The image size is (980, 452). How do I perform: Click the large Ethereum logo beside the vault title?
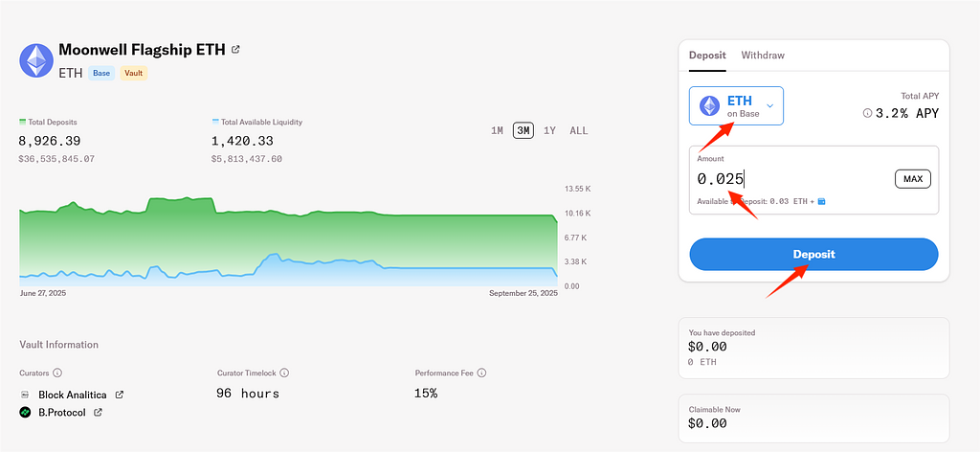[36, 59]
